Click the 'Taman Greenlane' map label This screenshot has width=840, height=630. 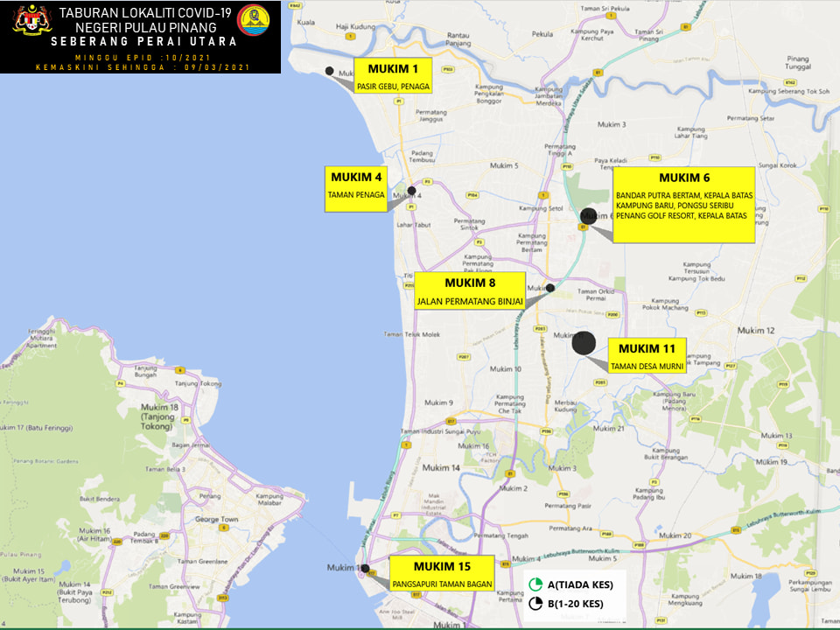click(202, 562)
